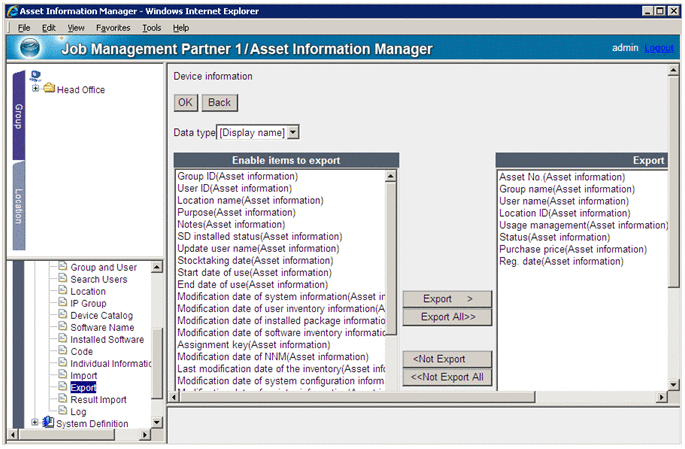
Task: Click the page icon beside Software Name
Action: [x=63, y=326]
